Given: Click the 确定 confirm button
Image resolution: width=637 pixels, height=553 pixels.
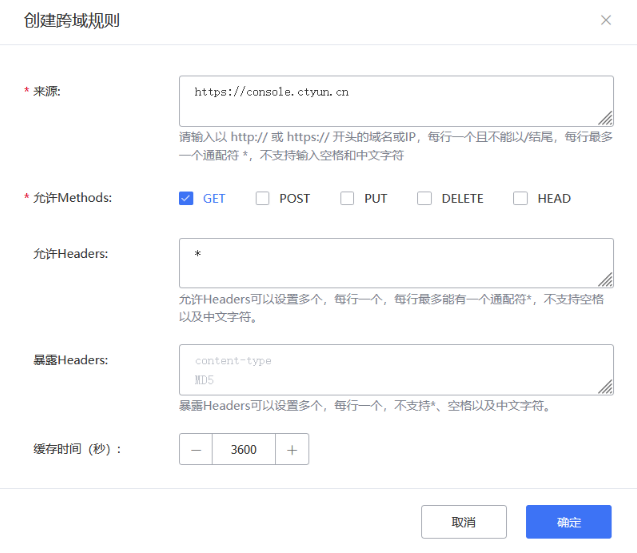Looking at the screenshot, I should [x=569, y=522].
